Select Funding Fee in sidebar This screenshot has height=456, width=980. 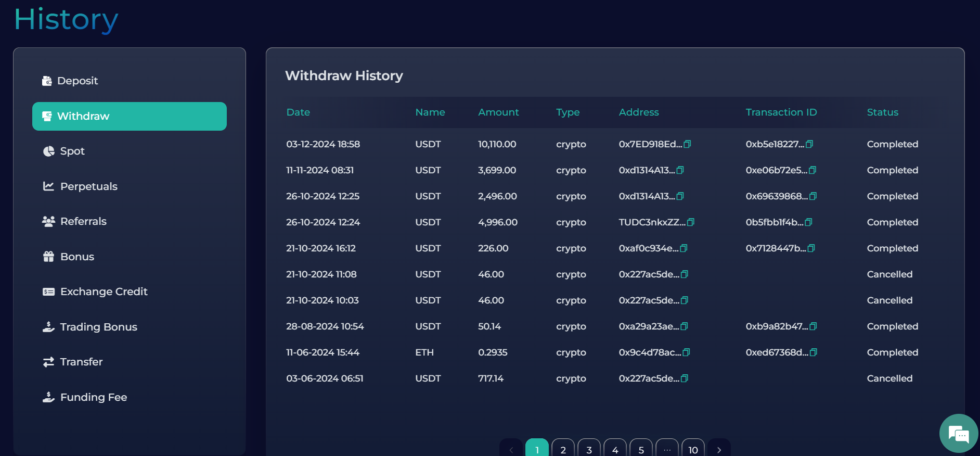[94, 397]
